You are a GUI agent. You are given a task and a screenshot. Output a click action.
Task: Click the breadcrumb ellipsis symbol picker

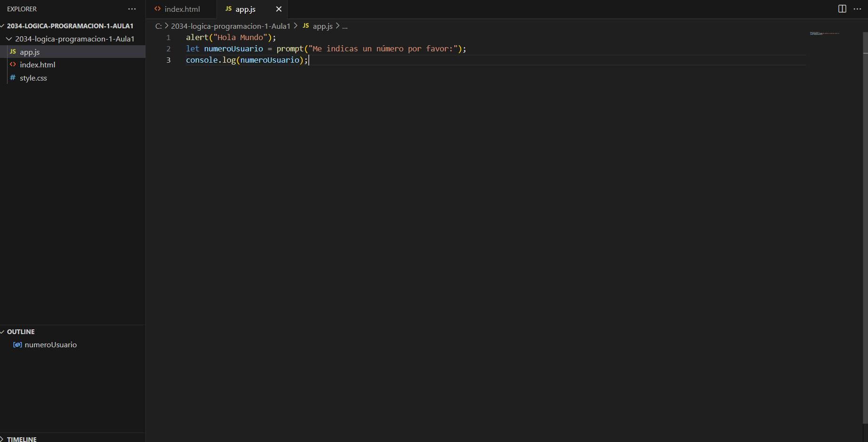pyautogui.click(x=345, y=26)
